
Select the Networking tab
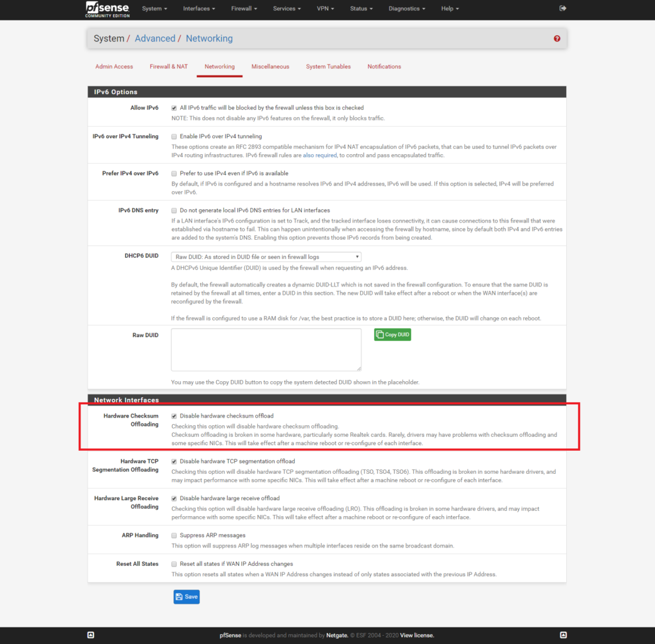pyautogui.click(x=220, y=67)
